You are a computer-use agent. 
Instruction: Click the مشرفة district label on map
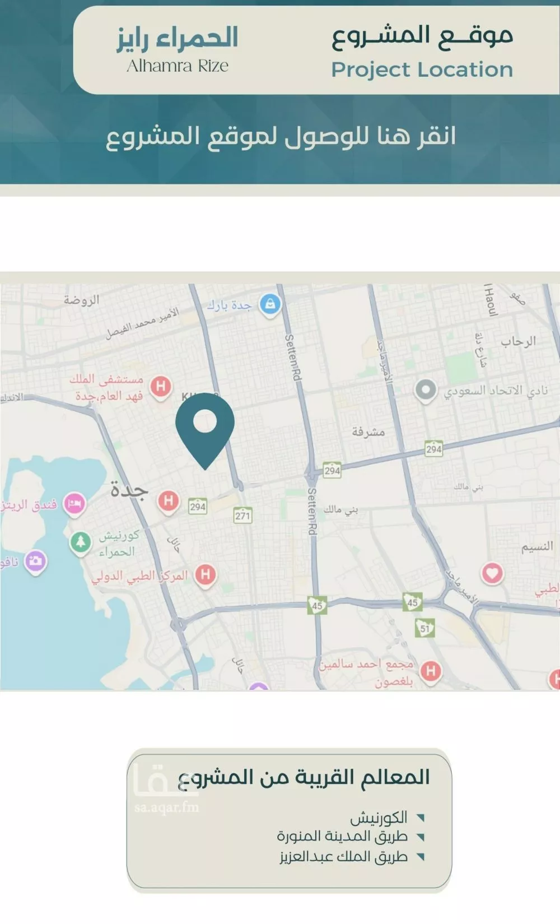coord(368,431)
